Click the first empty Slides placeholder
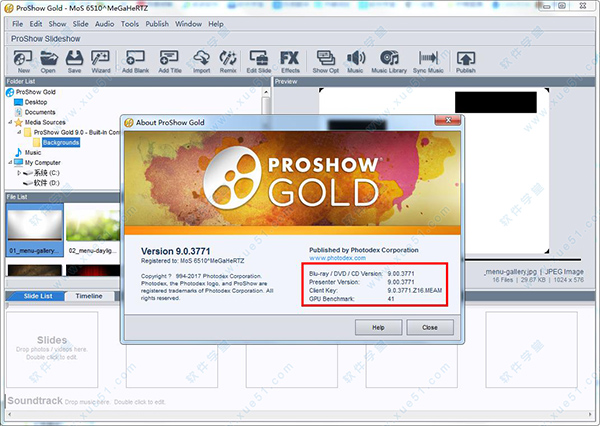 [x=52, y=349]
